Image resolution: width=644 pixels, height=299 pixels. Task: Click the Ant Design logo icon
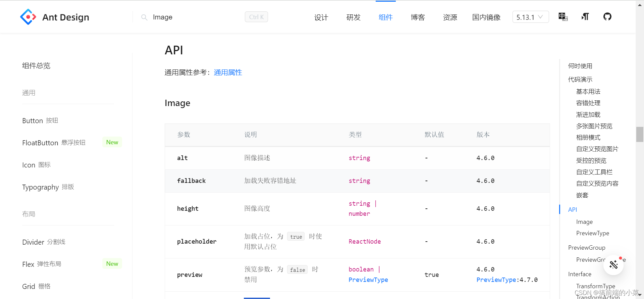tap(28, 17)
